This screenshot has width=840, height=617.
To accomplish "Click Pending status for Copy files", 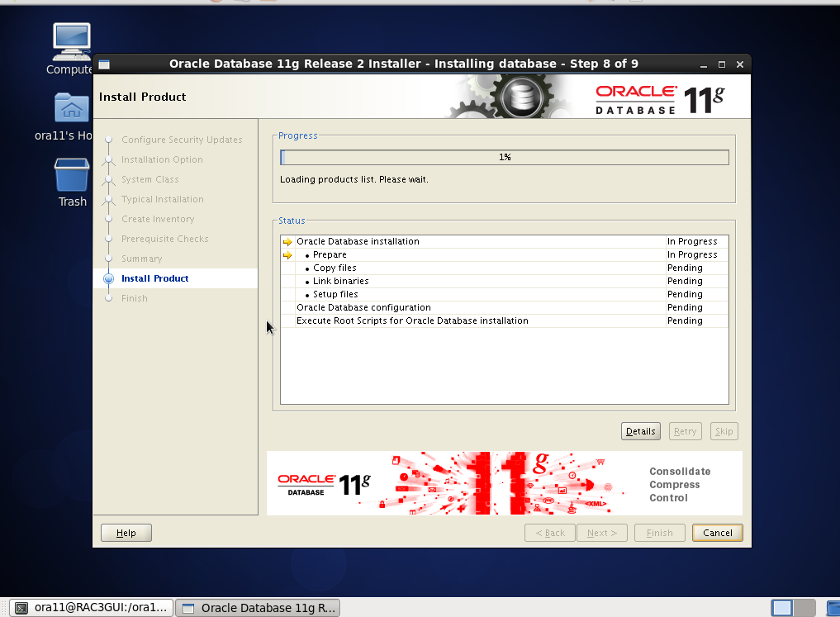I will click(685, 268).
